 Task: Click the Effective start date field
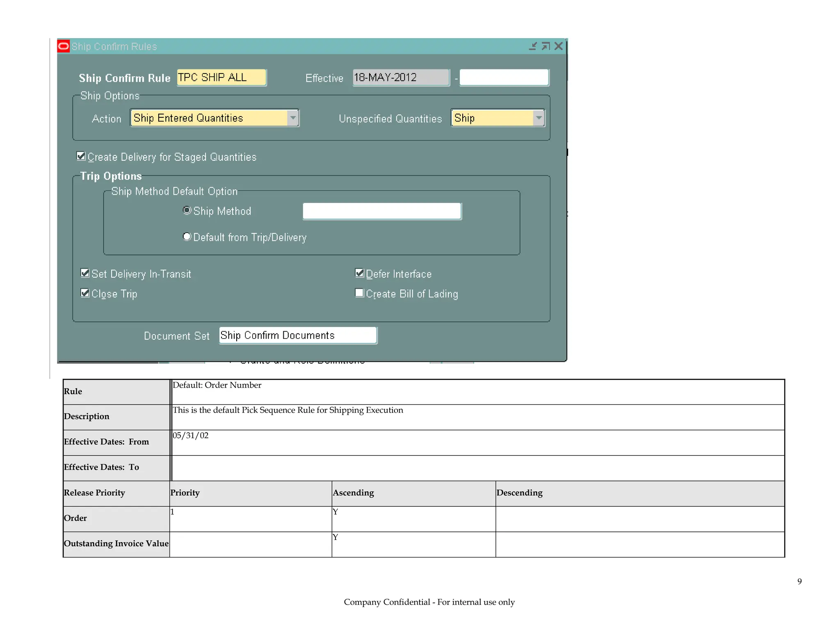point(401,78)
